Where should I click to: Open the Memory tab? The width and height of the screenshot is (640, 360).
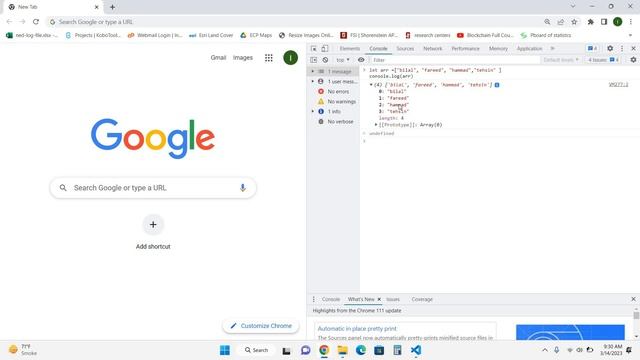498,49
